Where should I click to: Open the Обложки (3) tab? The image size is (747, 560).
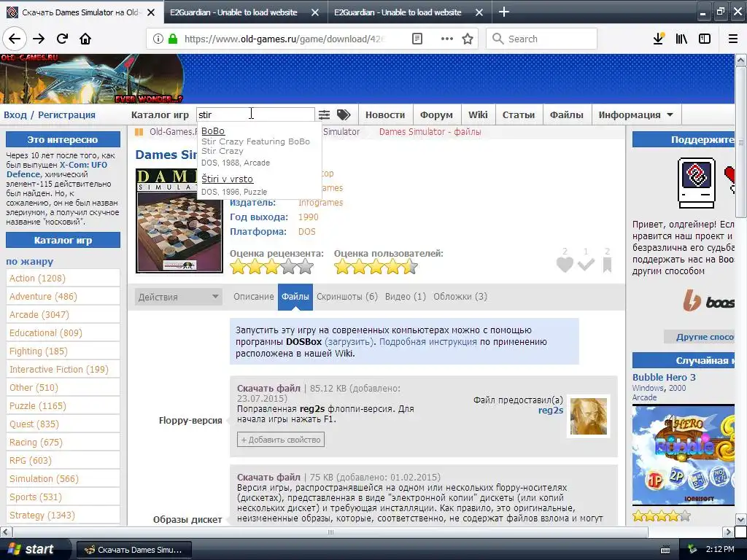point(460,296)
